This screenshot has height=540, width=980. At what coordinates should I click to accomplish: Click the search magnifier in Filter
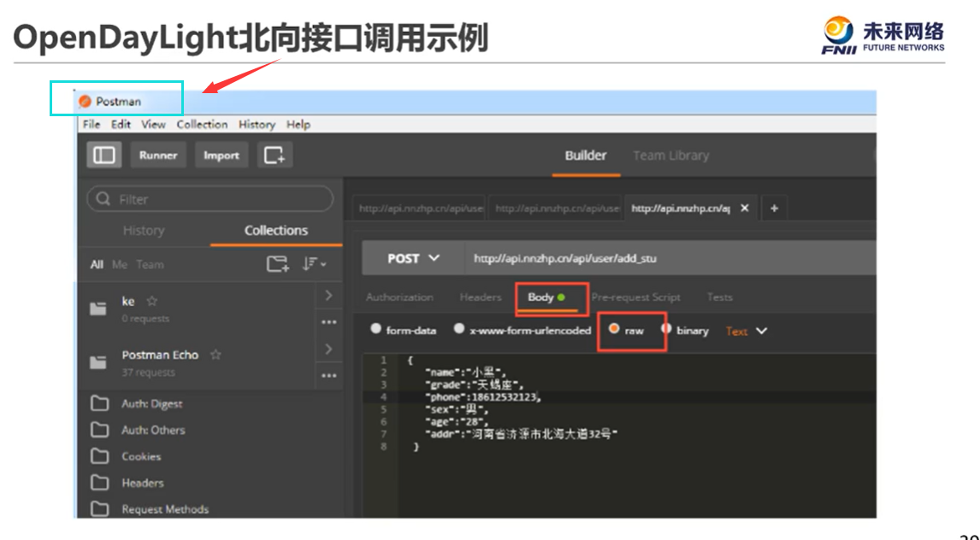tap(103, 199)
